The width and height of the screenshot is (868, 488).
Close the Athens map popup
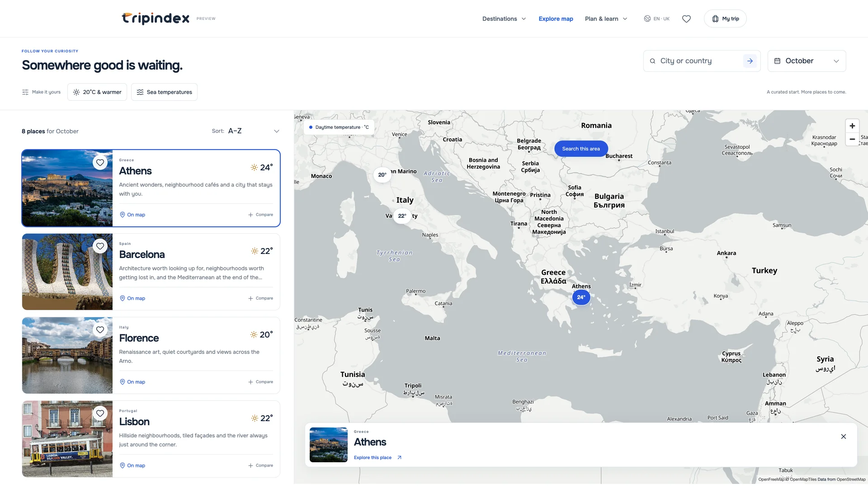(x=844, y=436)
